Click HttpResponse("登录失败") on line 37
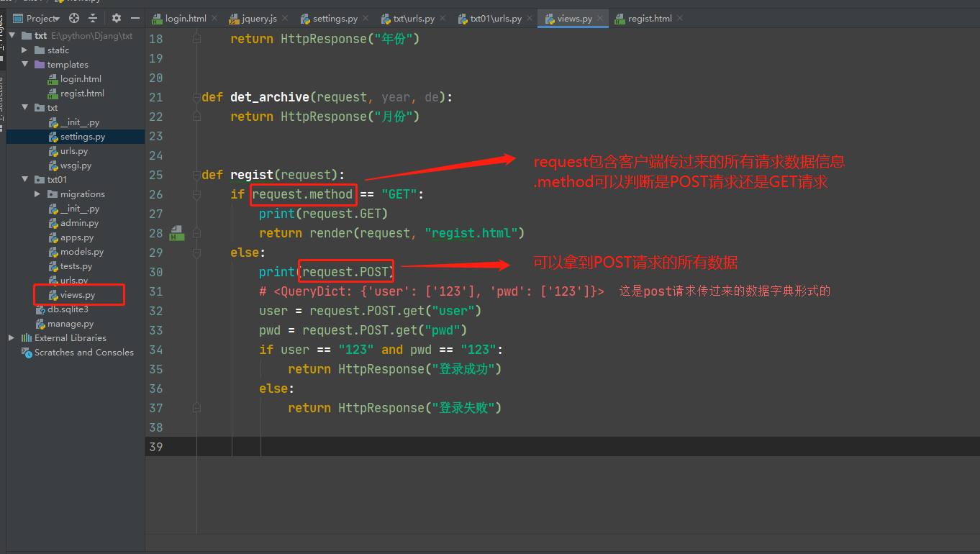The width and height of the screenshot is (980, 554). [x=419, y=408]
